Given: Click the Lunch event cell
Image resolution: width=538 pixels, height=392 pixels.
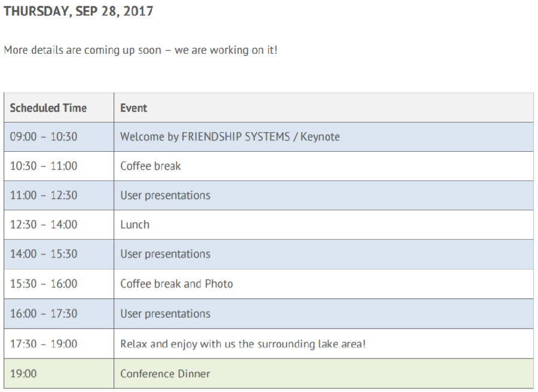Looking at the screenshot, I should click(x=135, y=225).
